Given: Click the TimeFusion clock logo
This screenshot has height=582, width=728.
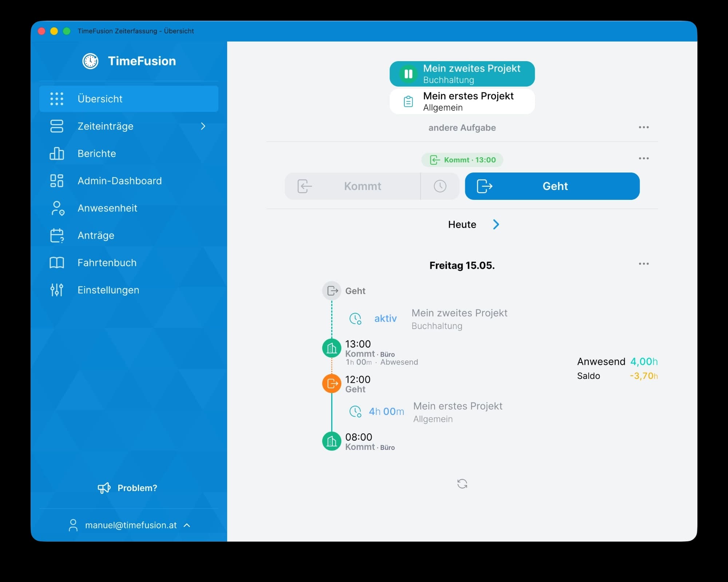Looking at the screenshot, I should pyautogui.click(x=90, y=61).
